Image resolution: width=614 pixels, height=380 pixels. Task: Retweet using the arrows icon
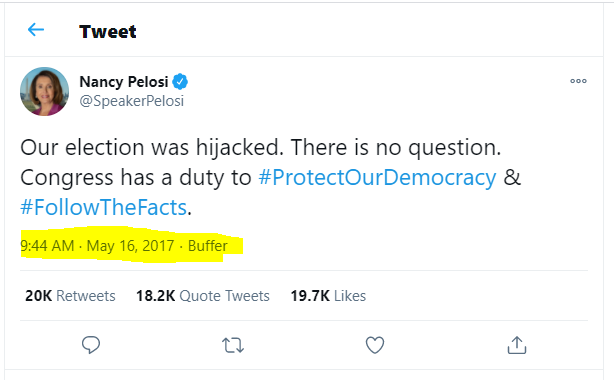(233, 346)
